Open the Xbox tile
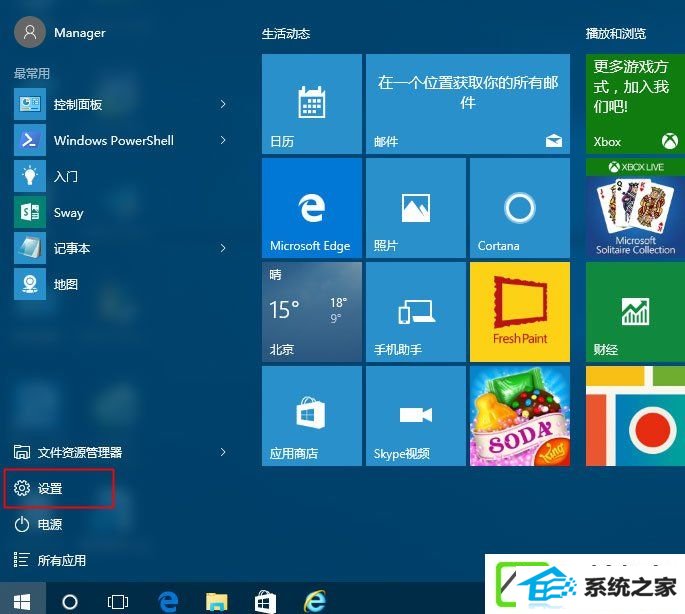685x614 pixels. tap(635, 104)
